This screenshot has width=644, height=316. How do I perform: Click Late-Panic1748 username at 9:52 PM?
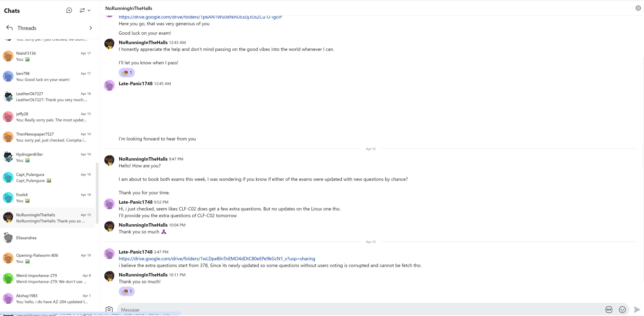pos(135,202)
